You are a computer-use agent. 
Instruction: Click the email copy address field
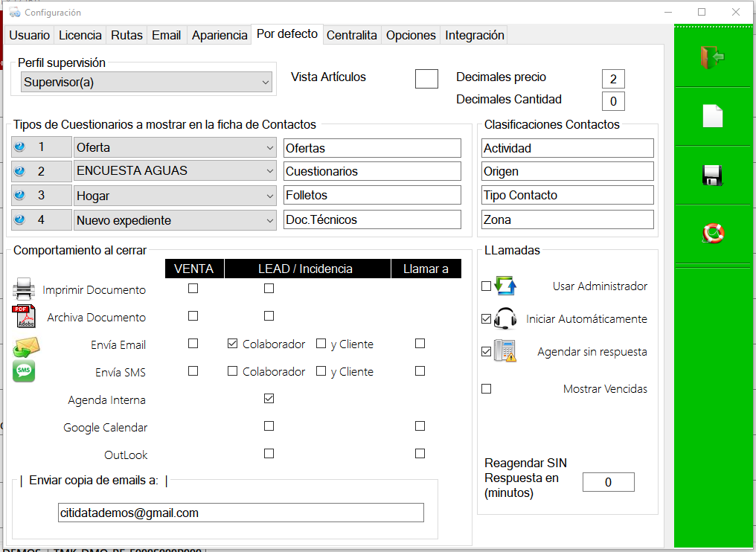240,513
